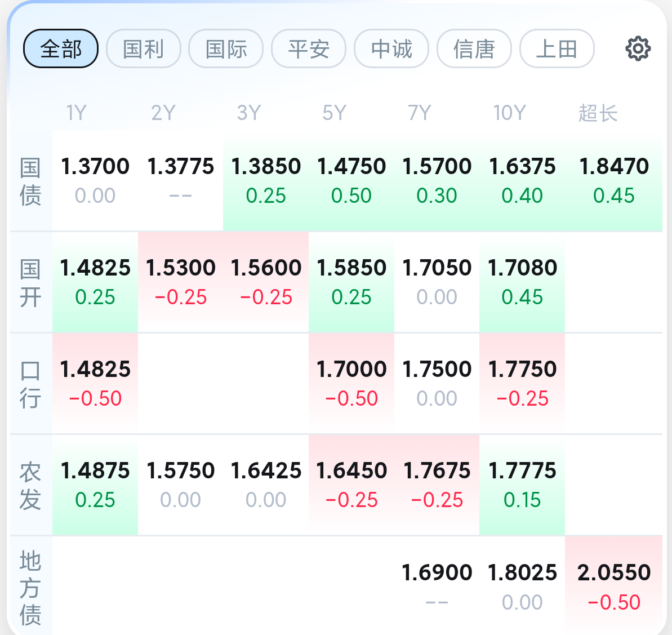Switch to the 国利 tab
Screen dimensions: 672x635
[x=143, y=49]
